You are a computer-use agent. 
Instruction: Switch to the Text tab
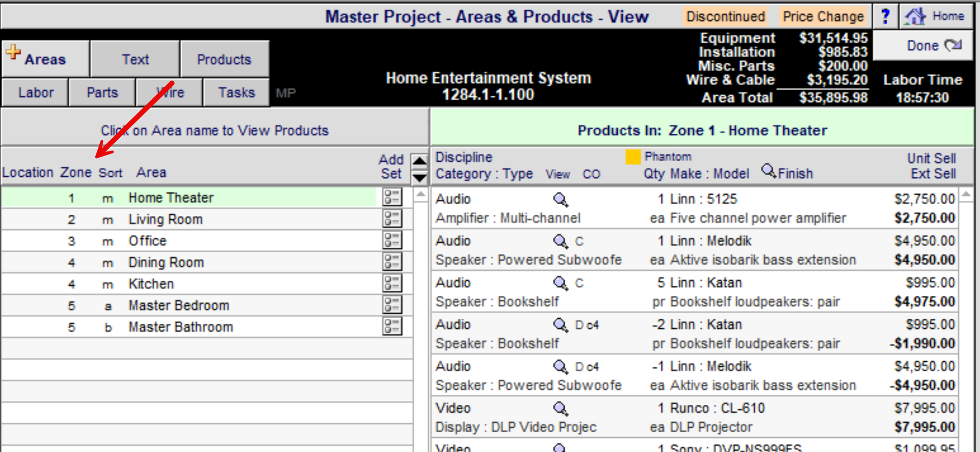(x=135, y=59)
